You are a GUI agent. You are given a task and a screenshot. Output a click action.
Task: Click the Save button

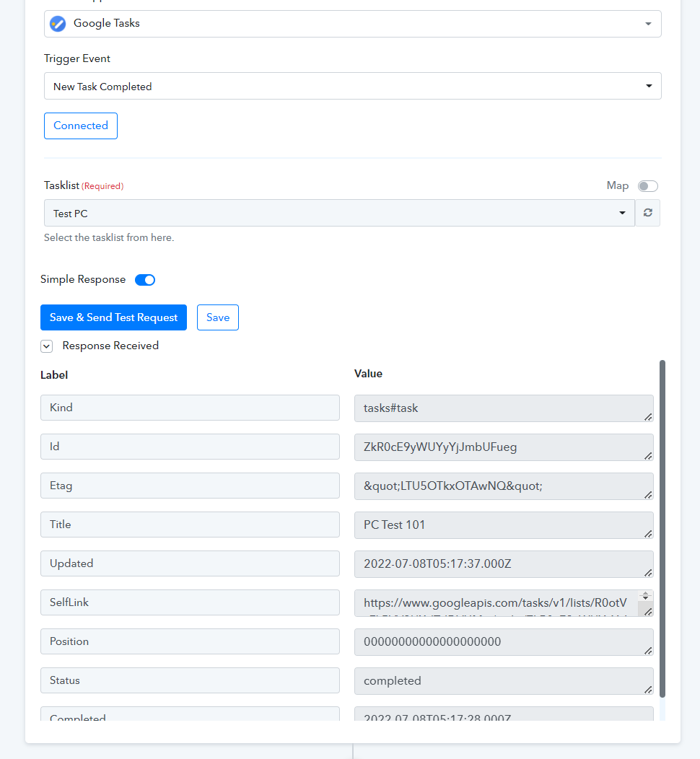click(x=218, y=317)
